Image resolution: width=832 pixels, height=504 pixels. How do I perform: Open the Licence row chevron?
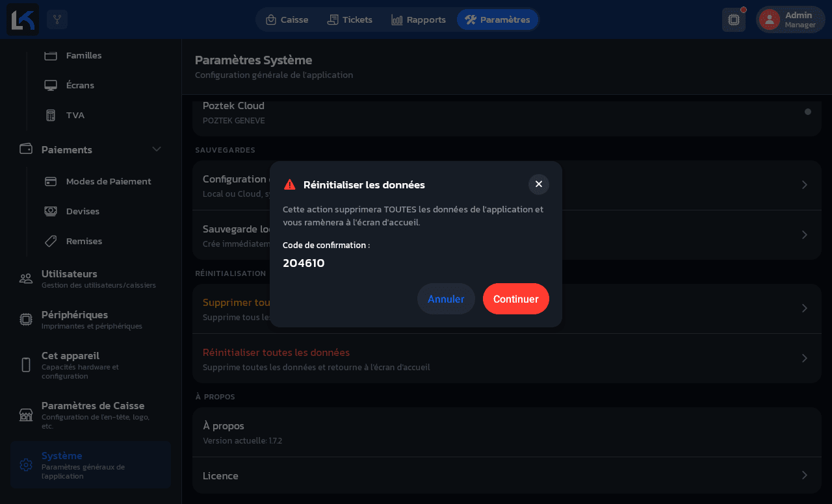[x=805, y=475]
